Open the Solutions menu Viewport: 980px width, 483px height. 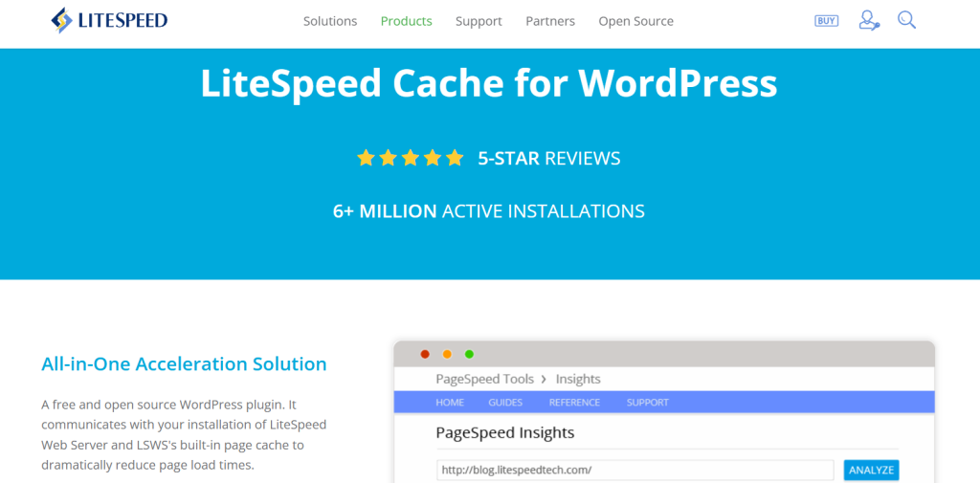click(x=330, y=21)
